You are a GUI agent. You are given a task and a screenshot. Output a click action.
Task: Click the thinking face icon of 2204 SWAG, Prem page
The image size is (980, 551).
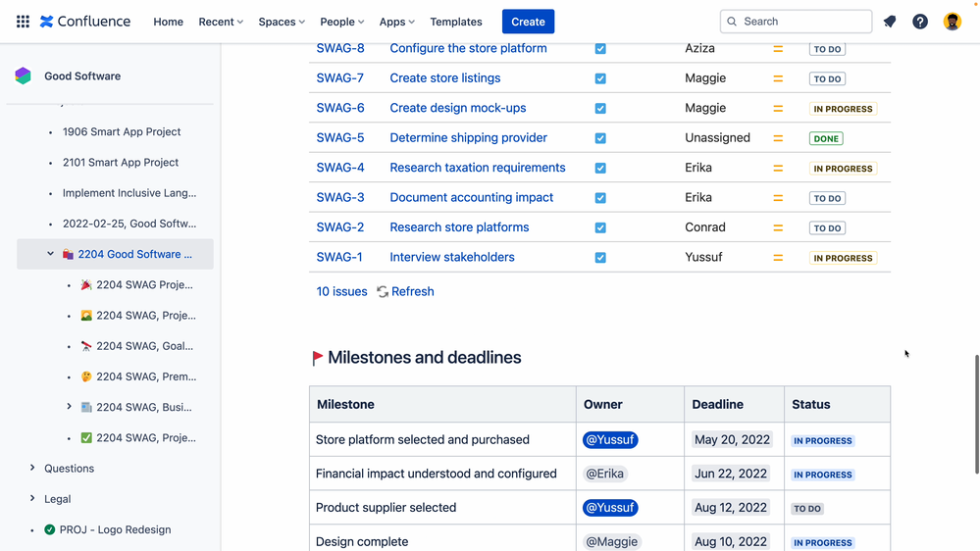86,376
